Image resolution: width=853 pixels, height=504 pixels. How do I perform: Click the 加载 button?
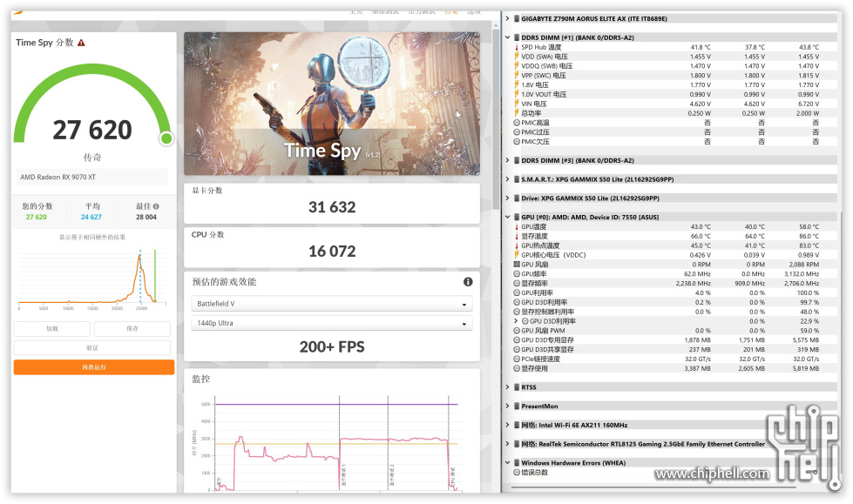[x=52, y=329]
